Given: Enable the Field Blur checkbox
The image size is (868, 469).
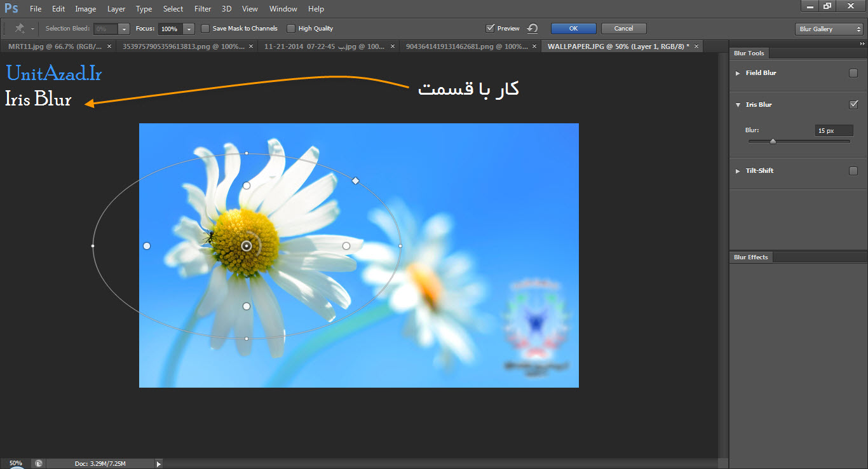Looking at the screenshot, I should click(853, 73).
